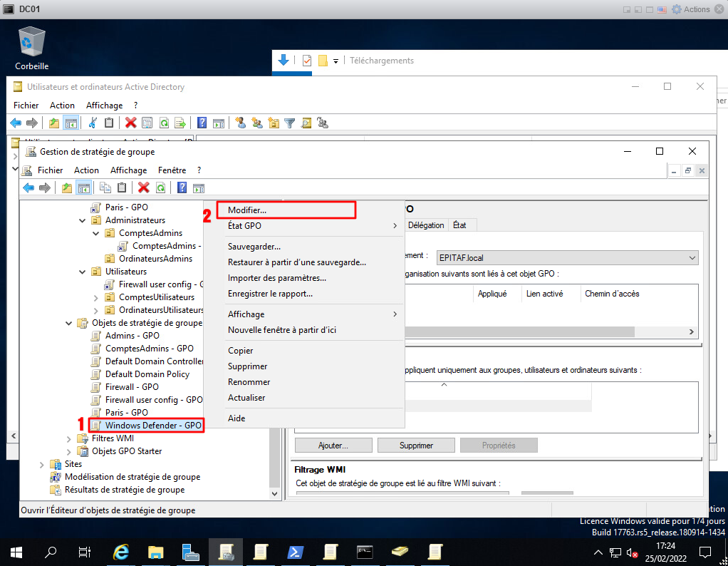Collapse the Objets de stratégie de groupe node
Viewport: 728px width, 566px height.
pos(70,323)
